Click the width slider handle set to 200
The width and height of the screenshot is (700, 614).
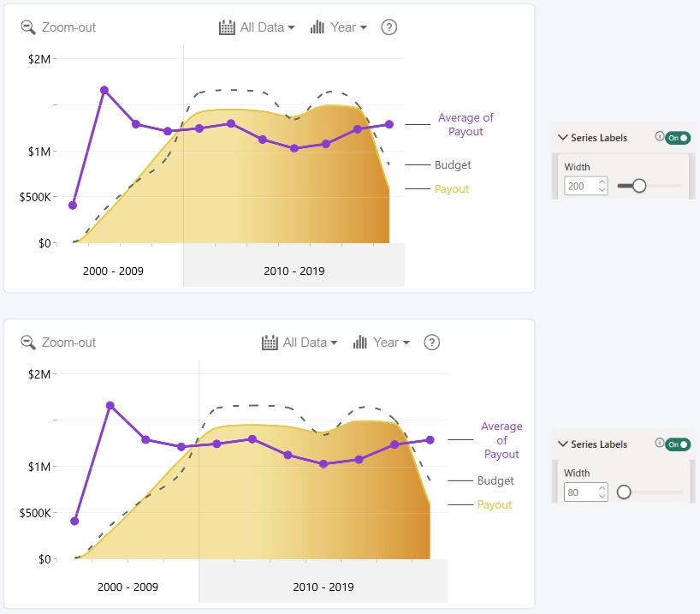(x=639, y=186)
